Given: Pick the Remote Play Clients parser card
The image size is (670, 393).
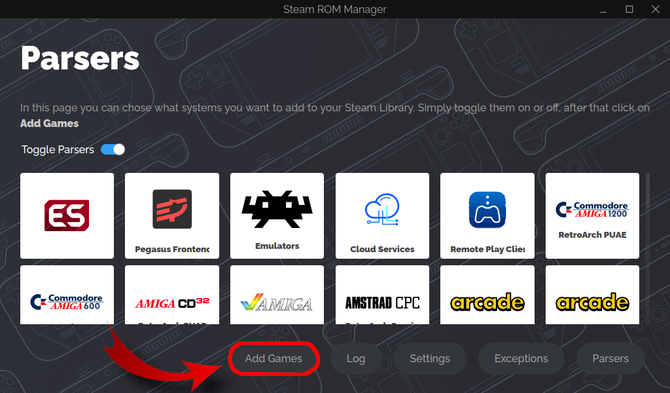Looking at the screenshot, I should (x=487, y=216).
